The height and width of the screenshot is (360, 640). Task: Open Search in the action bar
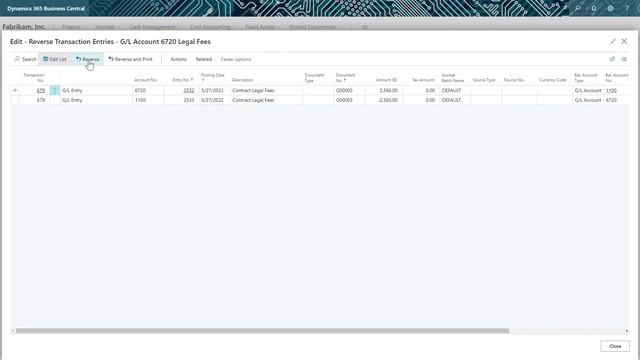(x=25, y=59)
